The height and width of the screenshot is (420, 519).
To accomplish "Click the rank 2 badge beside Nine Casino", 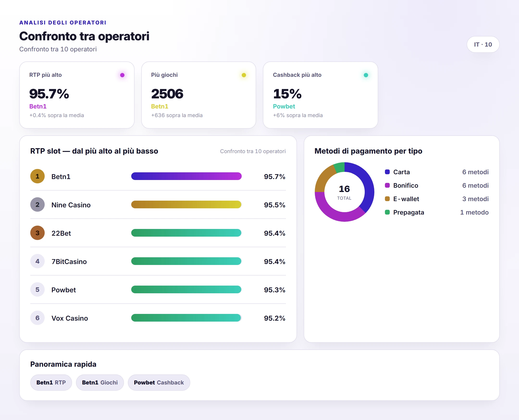I will (37, 205).
